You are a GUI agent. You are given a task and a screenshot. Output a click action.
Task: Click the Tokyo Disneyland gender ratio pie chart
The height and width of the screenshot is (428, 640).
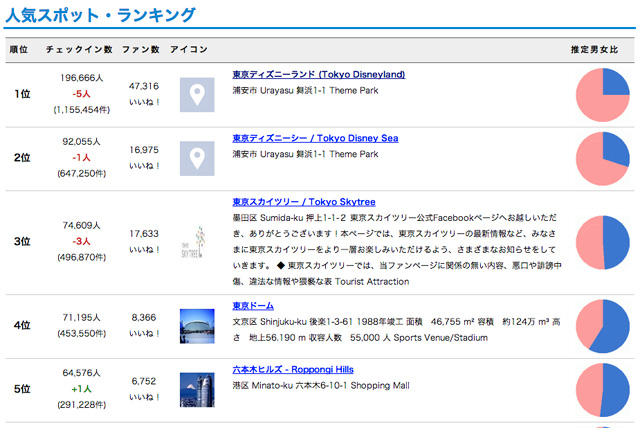click(602, 95)
